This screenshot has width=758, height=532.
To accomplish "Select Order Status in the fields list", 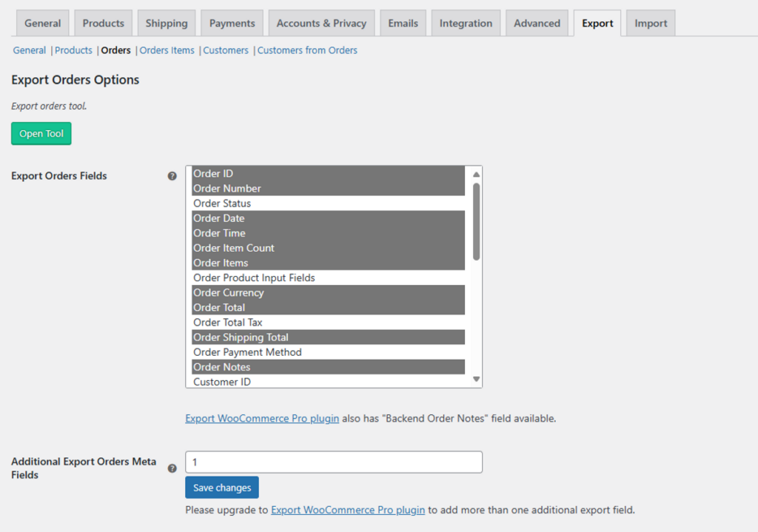I will pos(328,203).
